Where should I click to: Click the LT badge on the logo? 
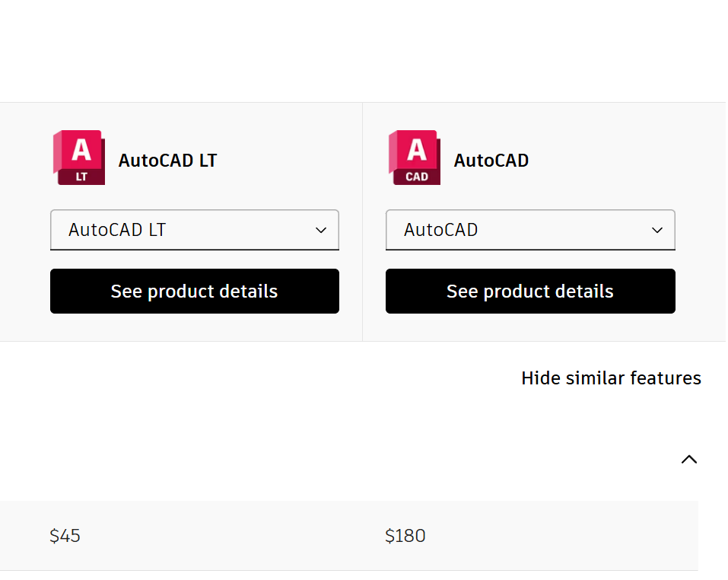(81, 177)
